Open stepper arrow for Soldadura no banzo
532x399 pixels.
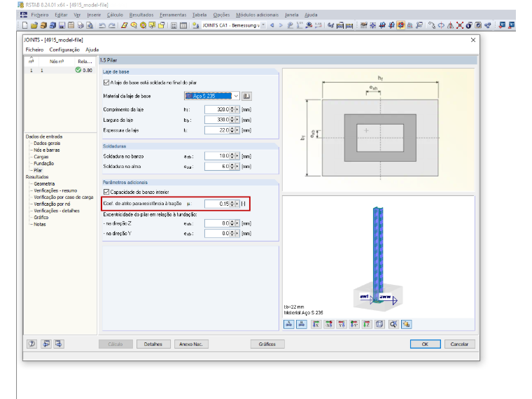[x=237, y=156]
